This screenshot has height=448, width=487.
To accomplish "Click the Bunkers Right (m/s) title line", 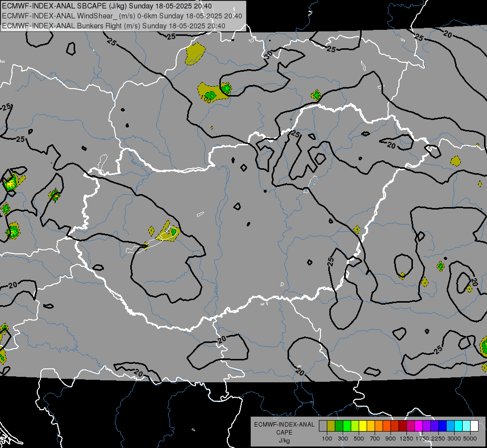I will click(113, 26).
